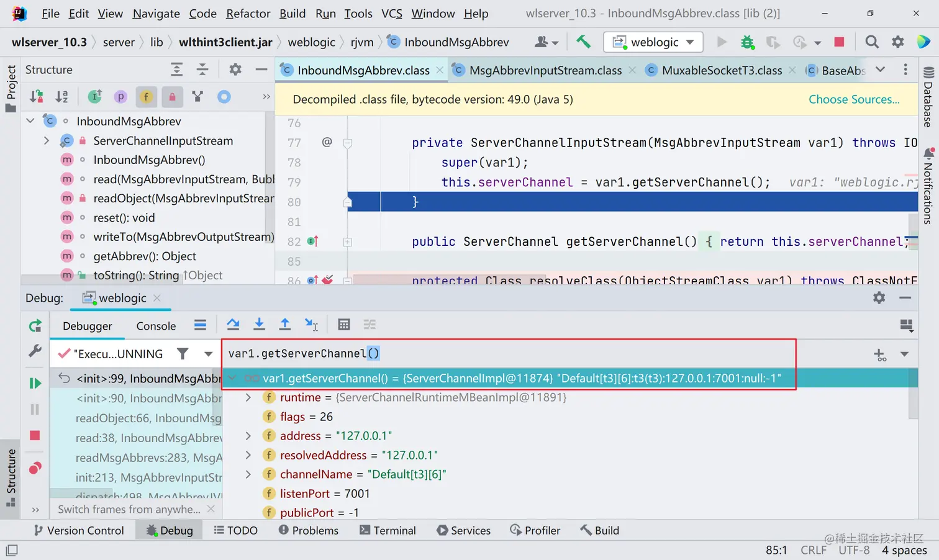Expand all nodes in Structure panel

tap(177, 70)
